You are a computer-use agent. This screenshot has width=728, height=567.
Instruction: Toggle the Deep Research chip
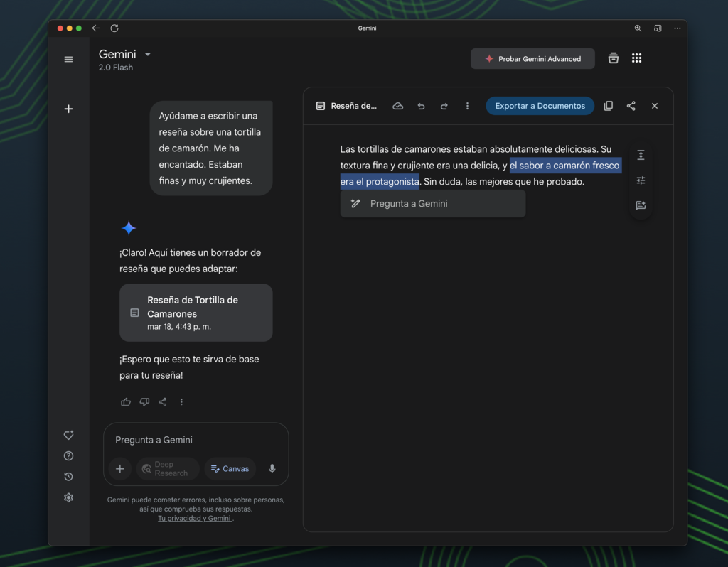click(x=168, y=469)
